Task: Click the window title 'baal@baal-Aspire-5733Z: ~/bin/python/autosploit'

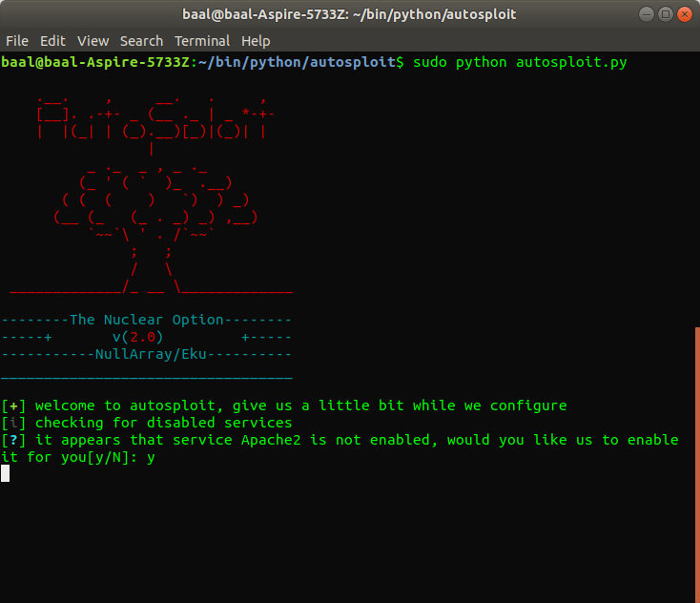Action: (x=349, y=14)
